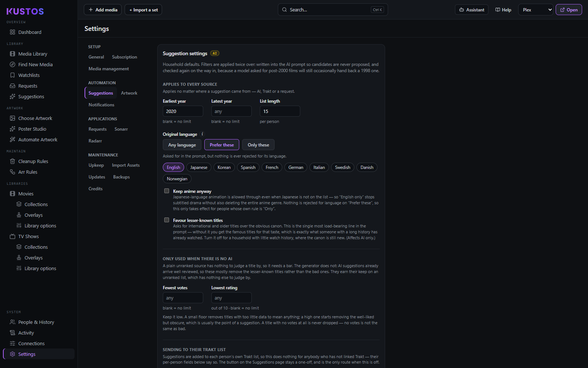This screenshot has height=368, width=588.
Task: Click the People & History users icon
Action: point(12,322)
